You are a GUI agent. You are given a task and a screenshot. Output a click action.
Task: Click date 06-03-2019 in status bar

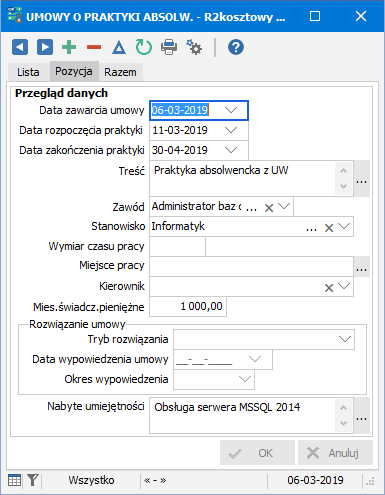(x=315, y=480)
